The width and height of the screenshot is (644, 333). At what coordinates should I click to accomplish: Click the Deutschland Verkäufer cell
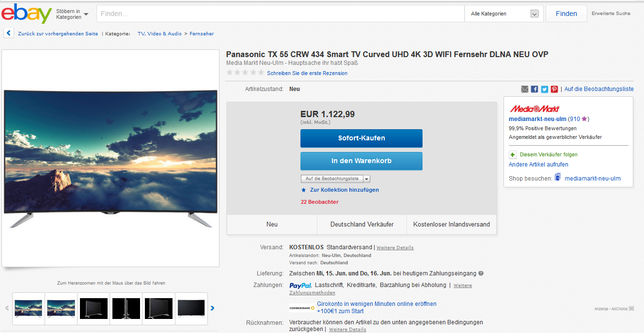pos(362,225)
